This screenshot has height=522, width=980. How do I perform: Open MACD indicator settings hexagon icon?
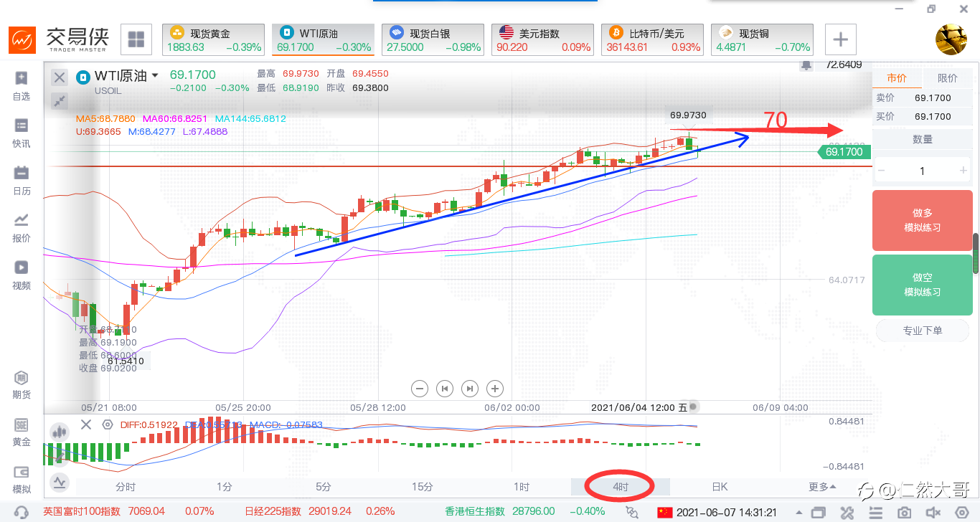click(108, 424)
